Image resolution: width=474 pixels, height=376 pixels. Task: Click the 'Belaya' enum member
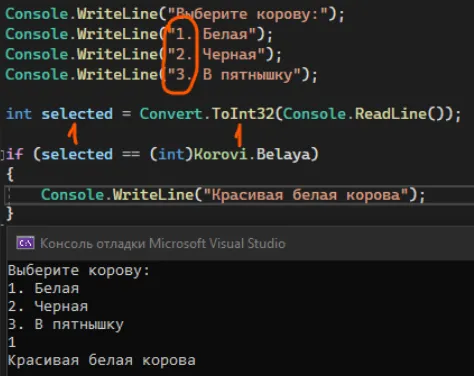coord(283,155)
